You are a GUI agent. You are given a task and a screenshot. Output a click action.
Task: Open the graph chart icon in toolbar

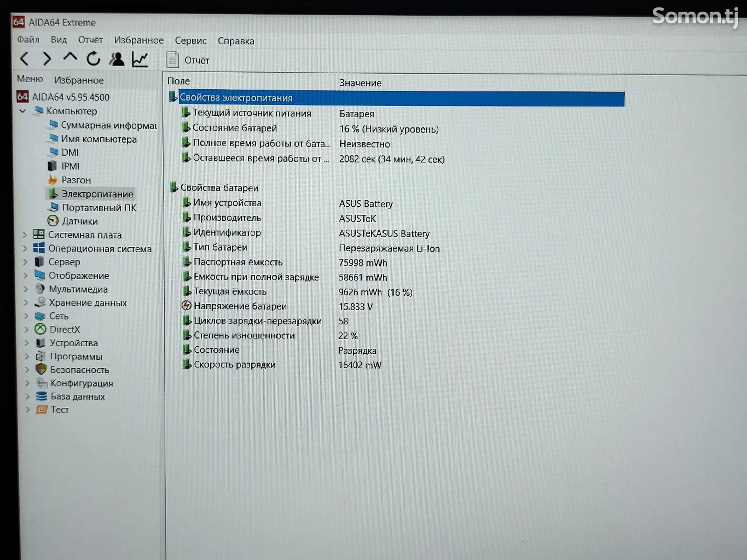[x=140, y=59]
